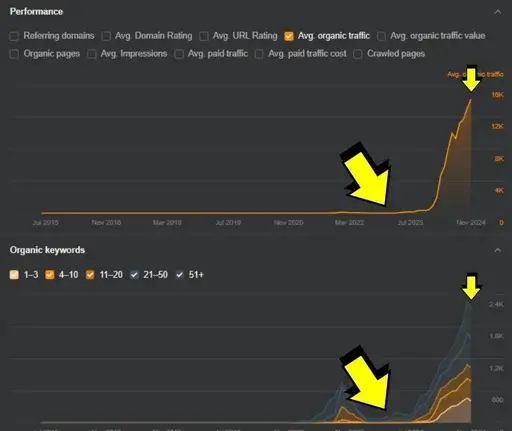512x431 pixels.
Task: Click the Nov 2024 axis label
Action: (x=471, y=223)
